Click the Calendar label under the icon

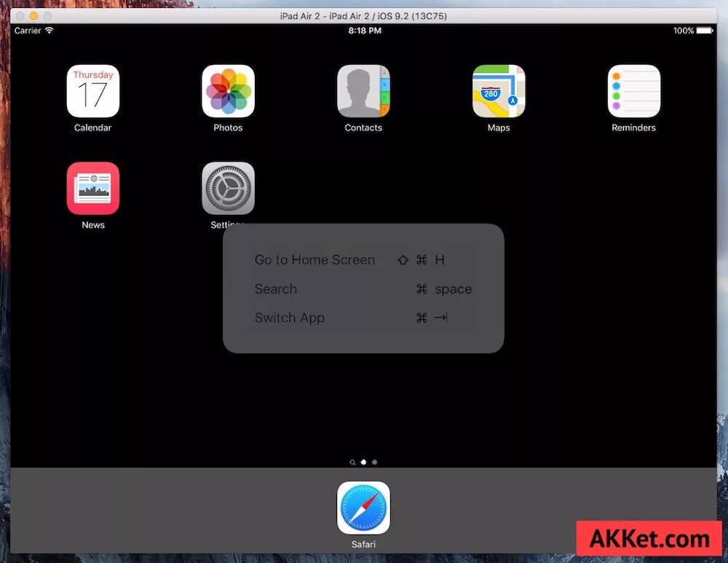[x=93, y=127]
